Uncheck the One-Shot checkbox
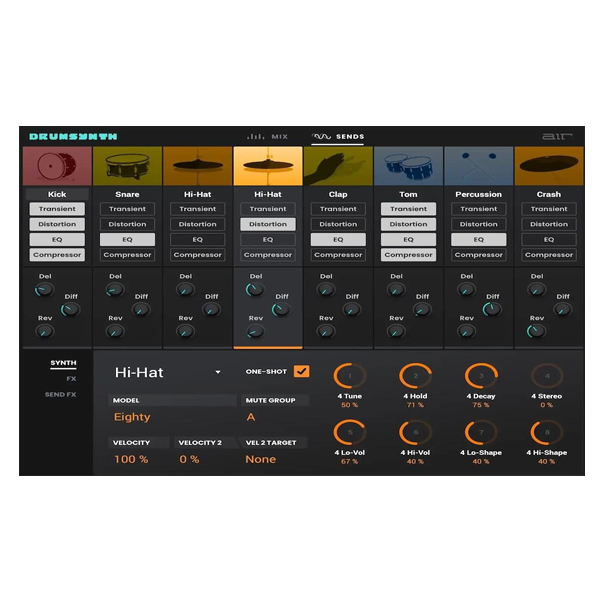 point(302,371)
